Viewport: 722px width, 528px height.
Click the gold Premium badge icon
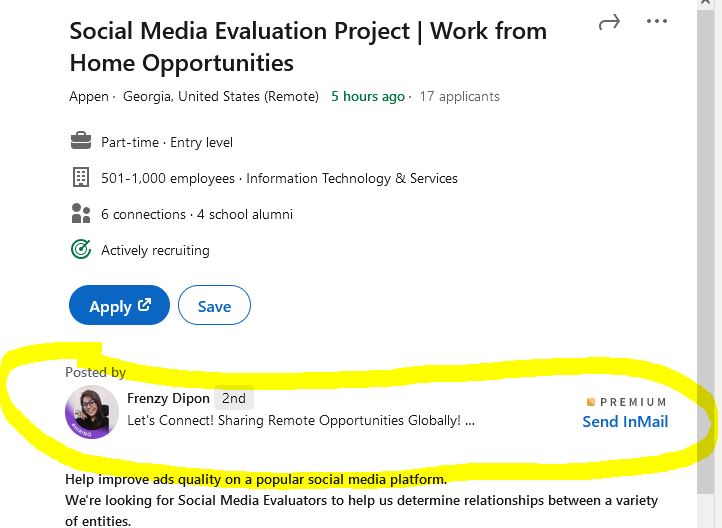click(591, 402)
